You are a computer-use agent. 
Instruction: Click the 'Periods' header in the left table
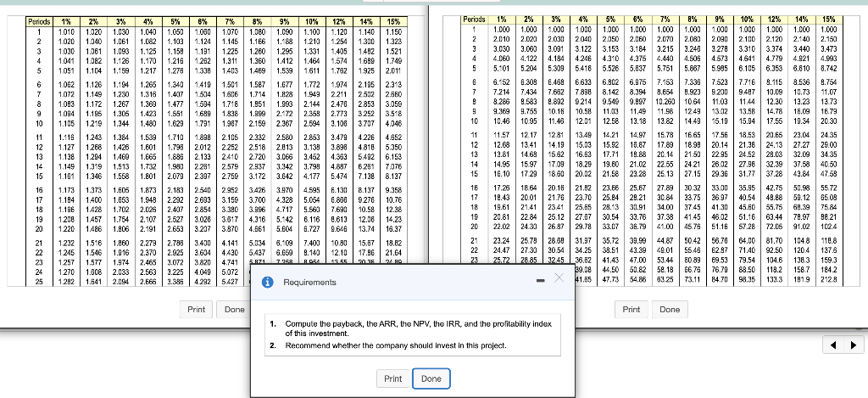[x=39, y=22]
